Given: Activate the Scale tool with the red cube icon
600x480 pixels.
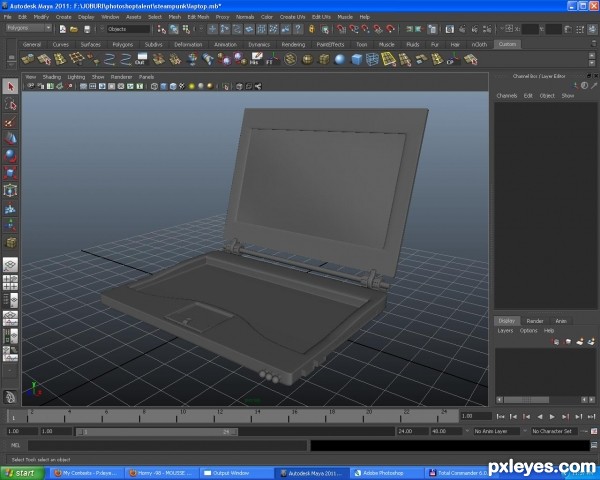Looking at the screenshot, I should 10,173.
